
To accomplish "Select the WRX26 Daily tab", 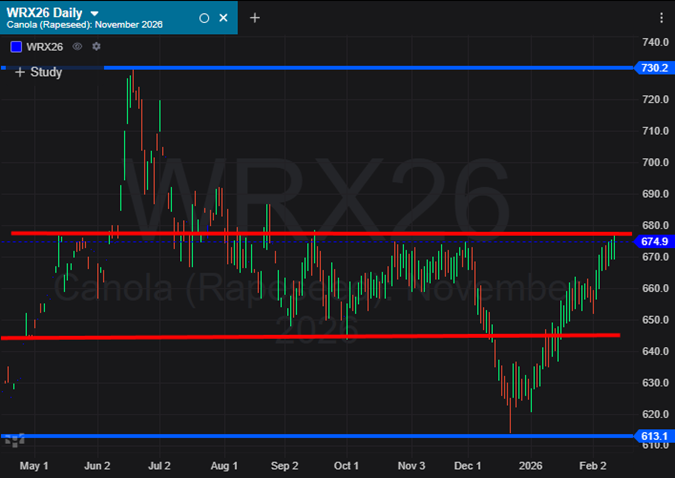I will tap(118, 17).
